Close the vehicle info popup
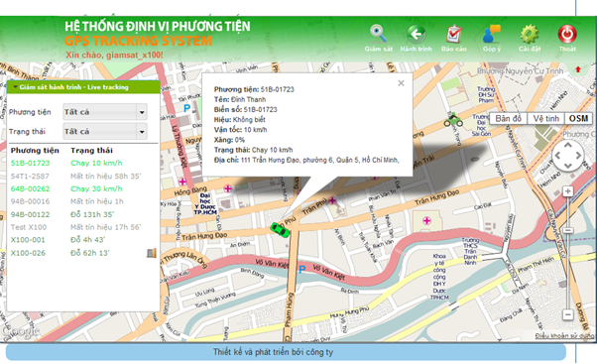This screenshot has height=364, width=597. pyautogui.click(x=401, y=83)
